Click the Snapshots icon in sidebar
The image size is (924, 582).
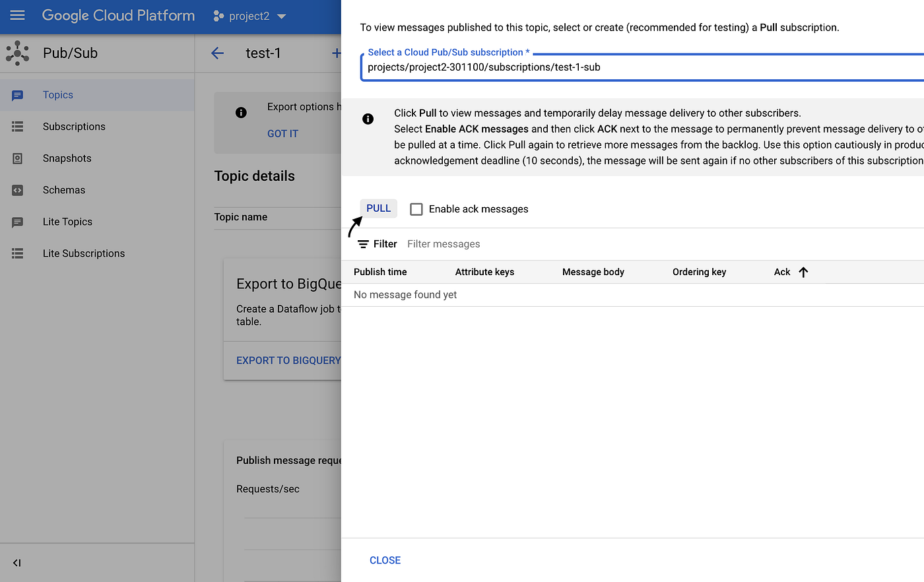pyautogui.click(x=18, y=158)
